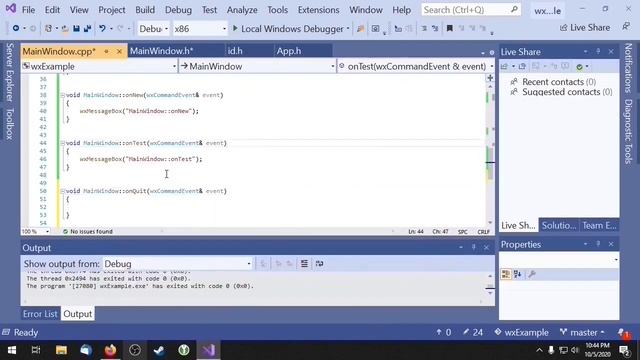The image size is (640, 360).
Task: Collapse the onNew function outline
Action: [x=62, y=95]
